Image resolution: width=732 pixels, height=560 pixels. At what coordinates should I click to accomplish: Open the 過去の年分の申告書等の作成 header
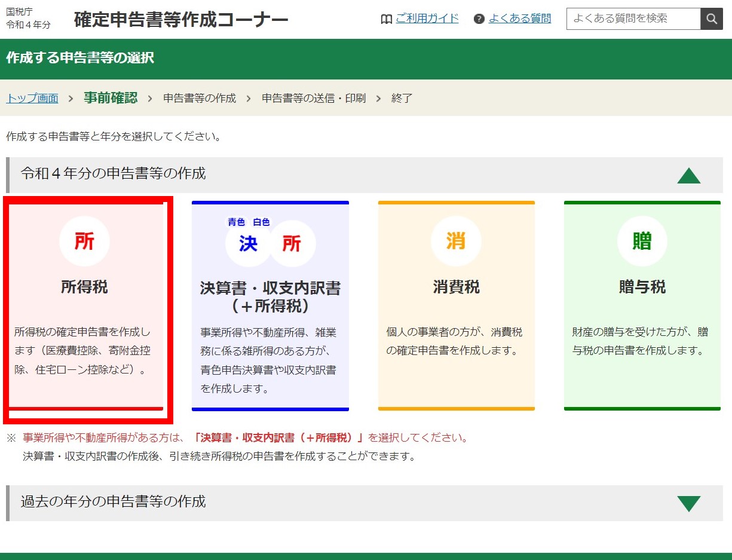pyautogui.click(x=114, y=501)
